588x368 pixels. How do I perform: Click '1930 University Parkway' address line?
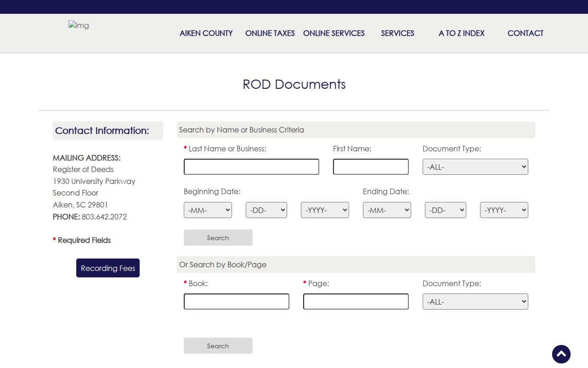click(94, 181)
